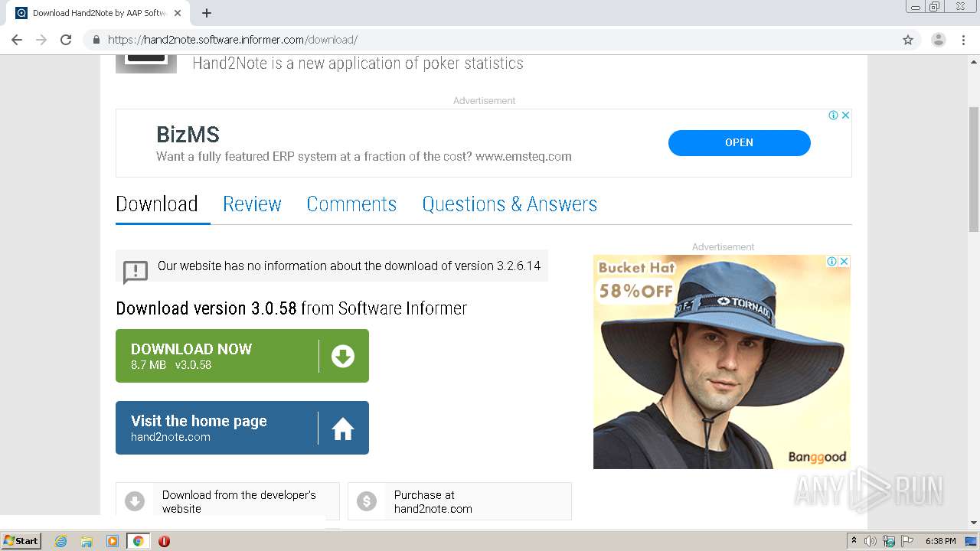
Task: Launch Internet Explorer from taskbar
Action: pos(61,541)
